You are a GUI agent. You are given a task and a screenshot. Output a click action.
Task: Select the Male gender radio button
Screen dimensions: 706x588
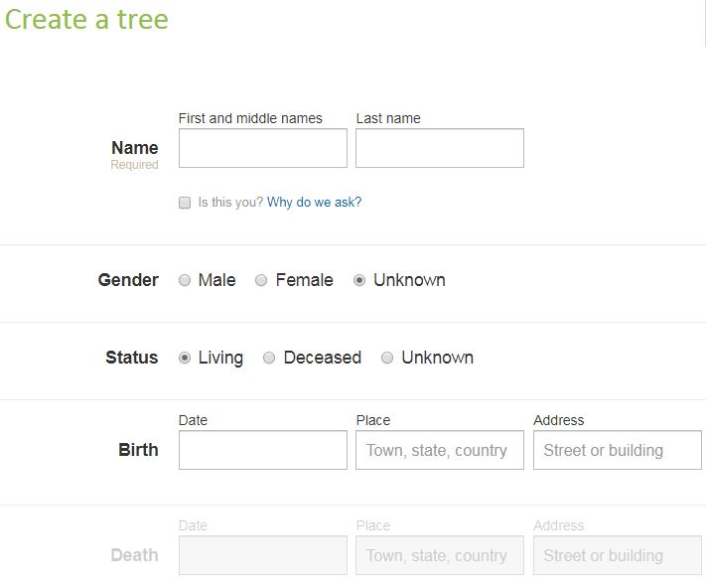coord(185,280)
